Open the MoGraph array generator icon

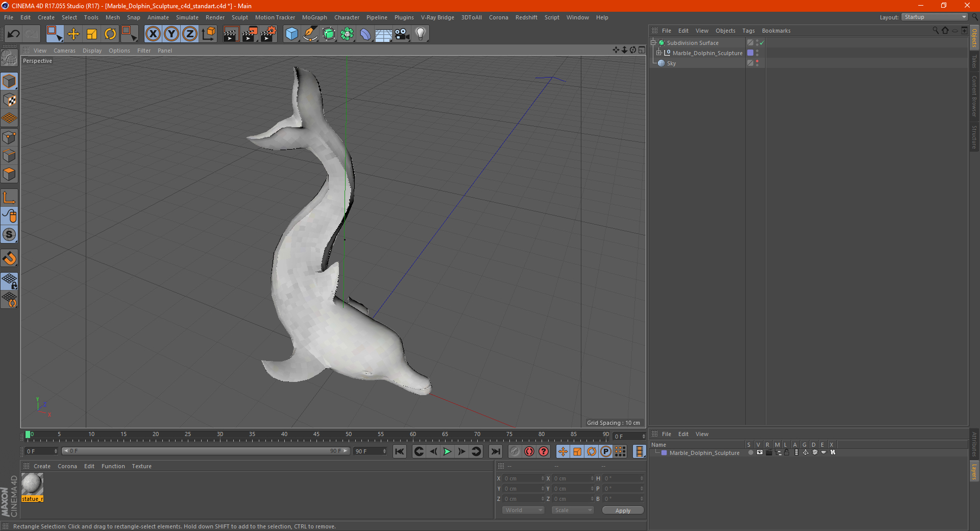click(347, 34)
